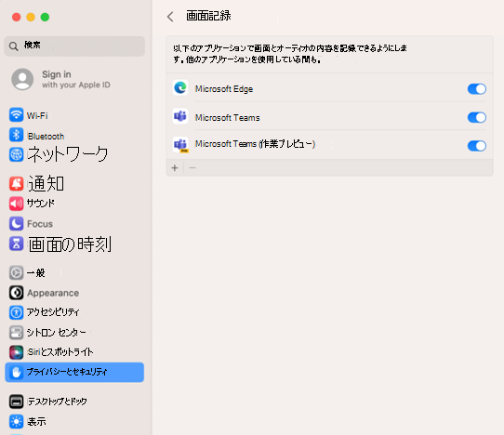This screenshot has height=435, width=504.
Task: Select the サウンド speaker icon
Action: click(16, 204)
